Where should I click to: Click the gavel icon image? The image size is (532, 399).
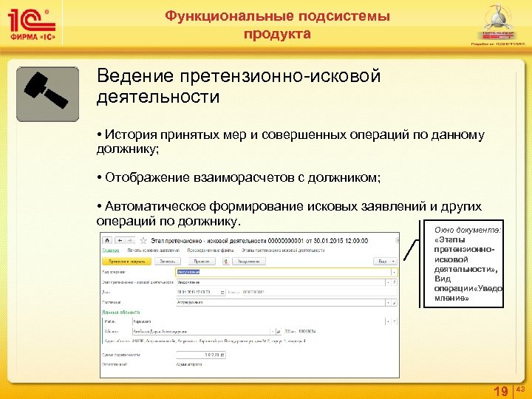[x=48, y=94]
